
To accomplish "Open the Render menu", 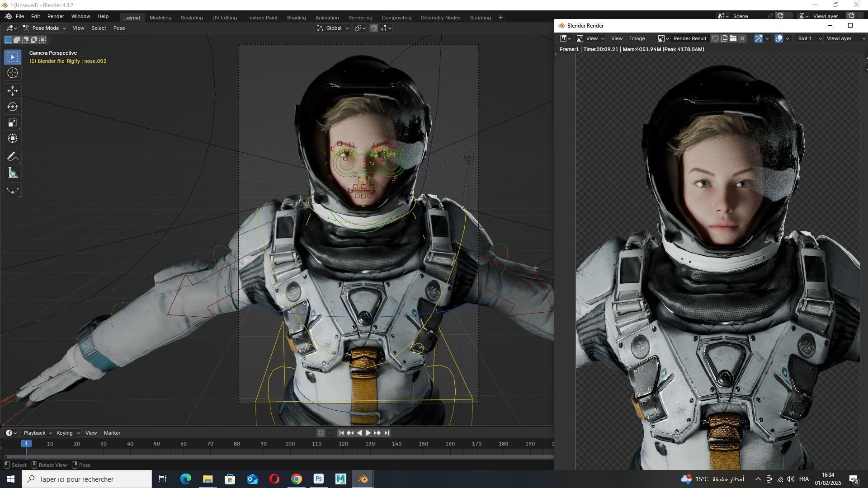I will (56, 16).
